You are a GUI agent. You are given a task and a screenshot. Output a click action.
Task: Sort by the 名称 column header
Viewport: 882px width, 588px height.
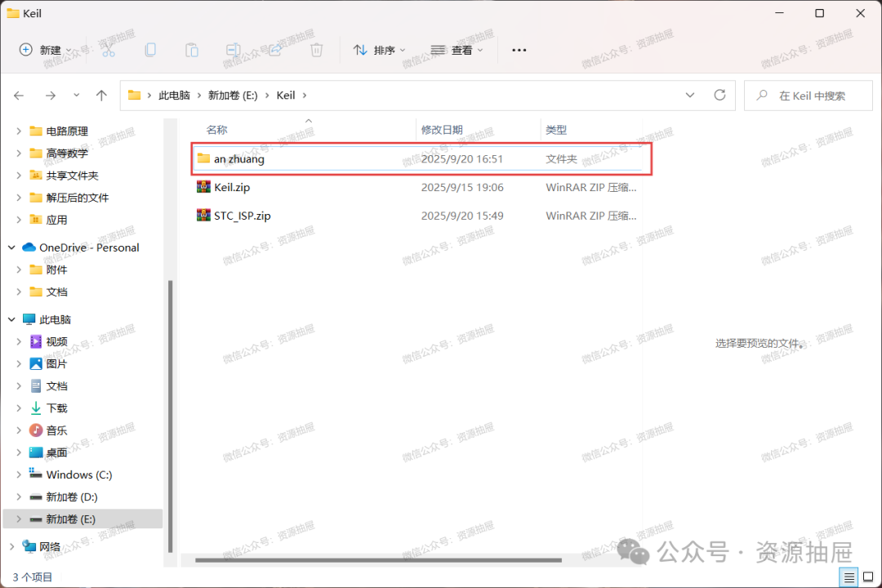tap(216, 130)
